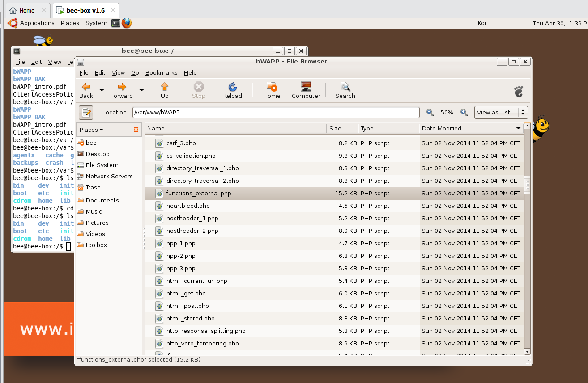Select the hpp-3.php file icon

pyautogui.click(x=159, y=268)
